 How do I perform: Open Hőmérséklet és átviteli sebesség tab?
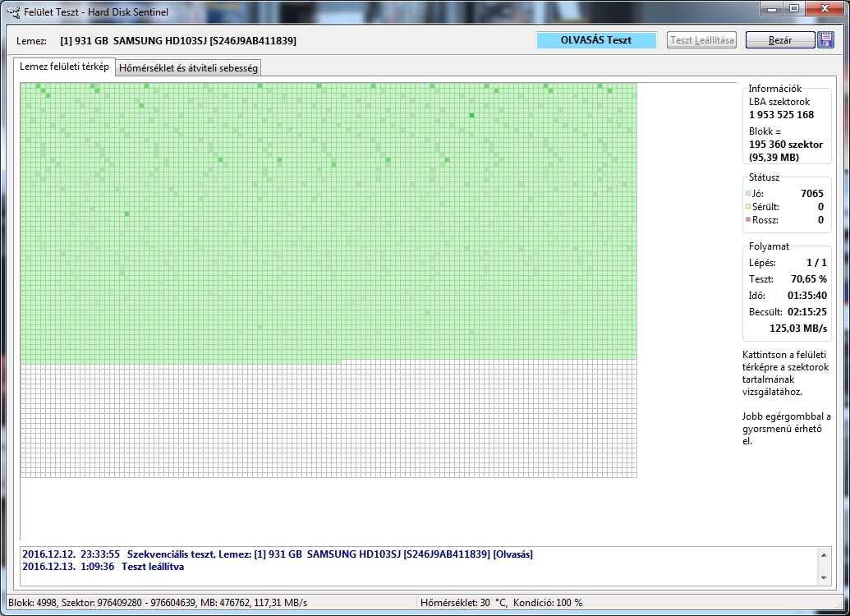(188, 68)
